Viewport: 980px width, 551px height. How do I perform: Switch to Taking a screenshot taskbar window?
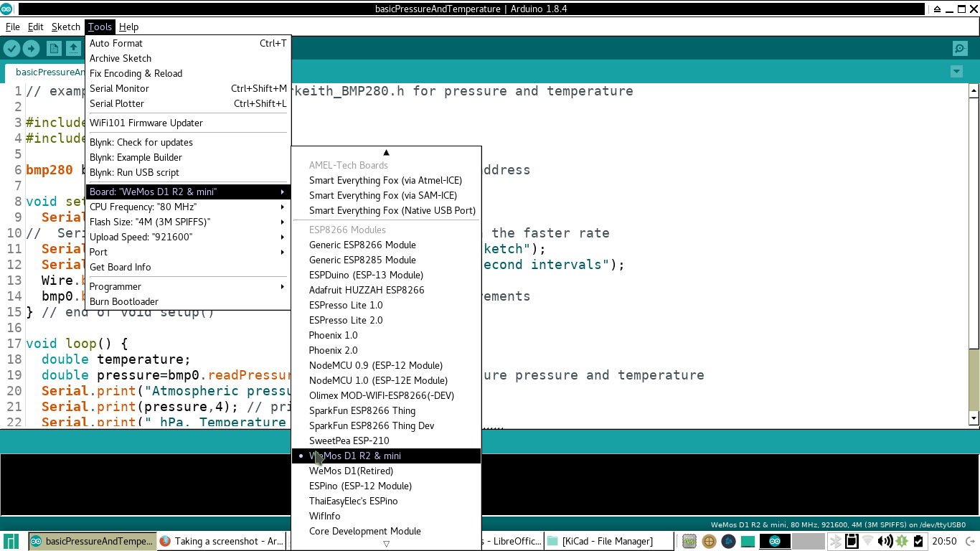221,541
